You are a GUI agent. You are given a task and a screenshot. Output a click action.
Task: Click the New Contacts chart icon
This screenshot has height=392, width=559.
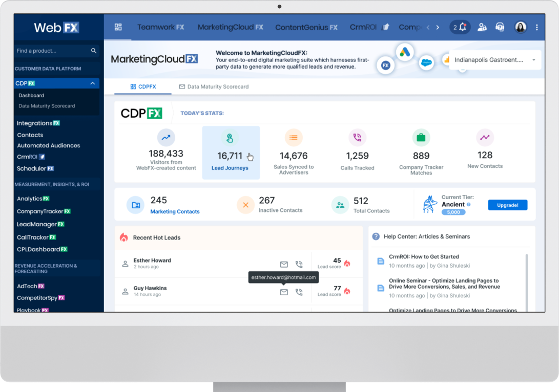(485, 138)
